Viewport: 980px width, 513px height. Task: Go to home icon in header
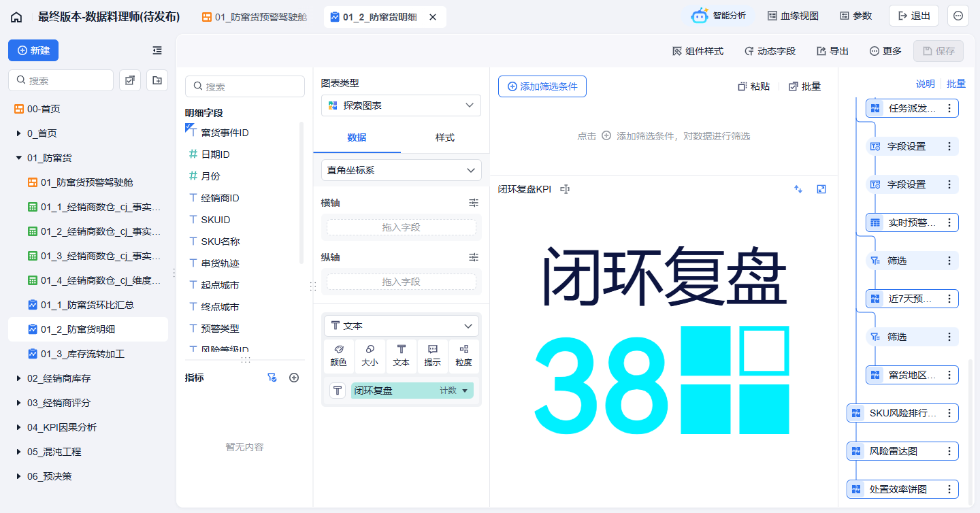point(16,17)
